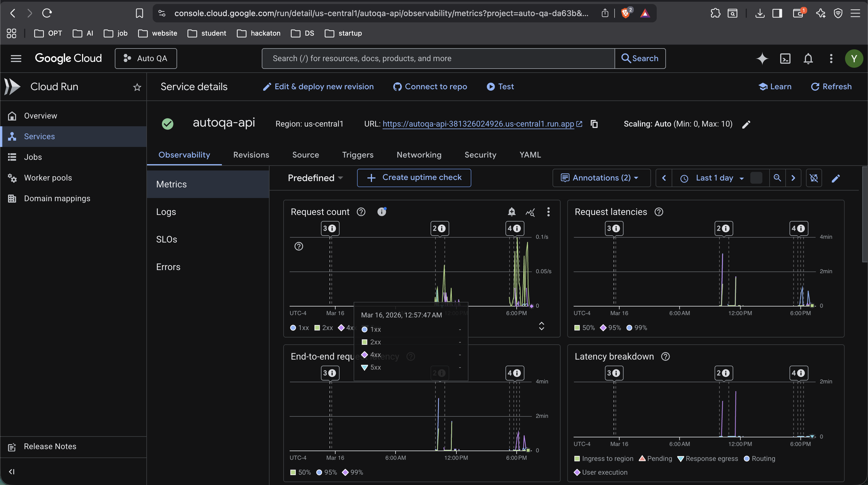Switch to the Revisions tab
The image size is (868, 485).
tap(251, 155)
